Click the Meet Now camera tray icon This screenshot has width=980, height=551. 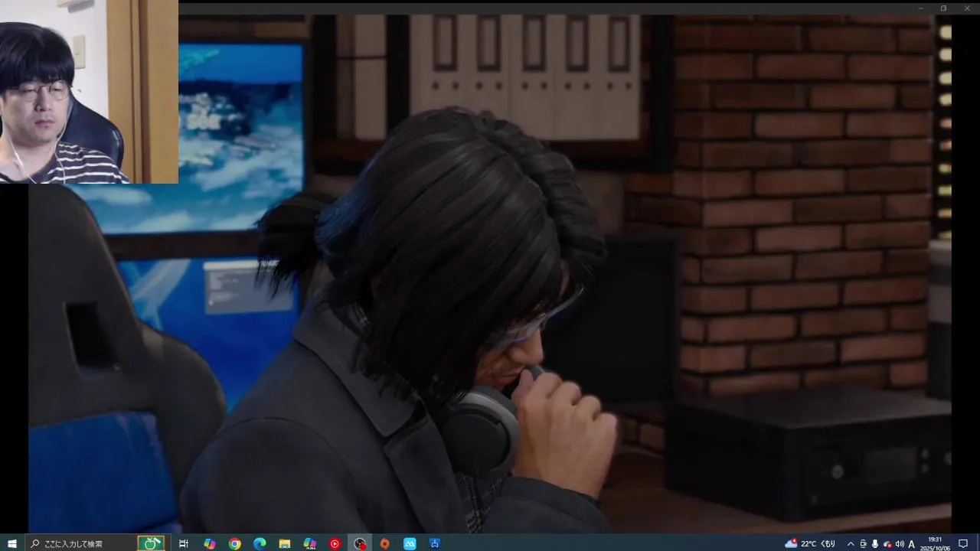863,543
